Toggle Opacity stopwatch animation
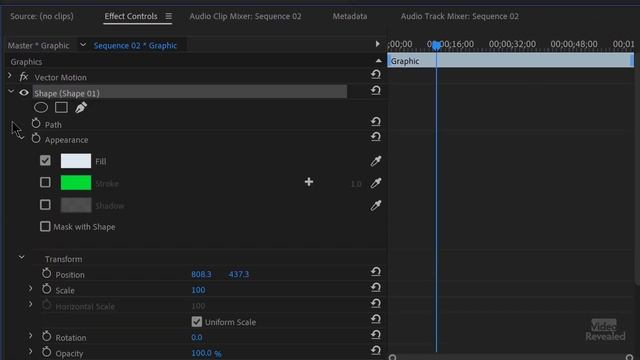This screenshot has width=640, height=360. click(x=47, y=352)
